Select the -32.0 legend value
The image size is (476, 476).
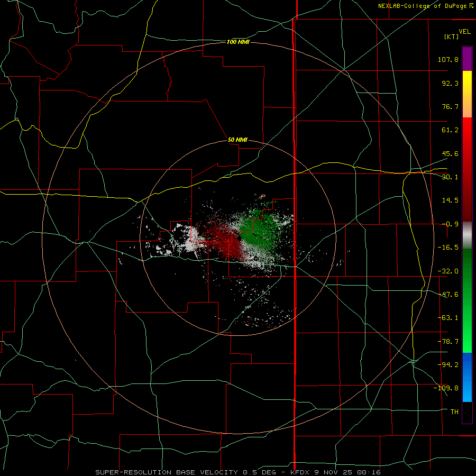click(448, 271)
